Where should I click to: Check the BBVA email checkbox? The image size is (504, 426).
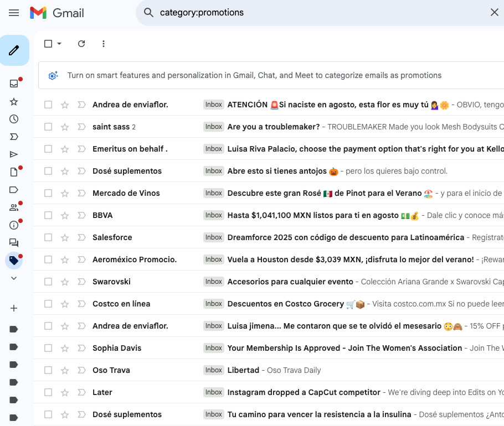(48, 215)
